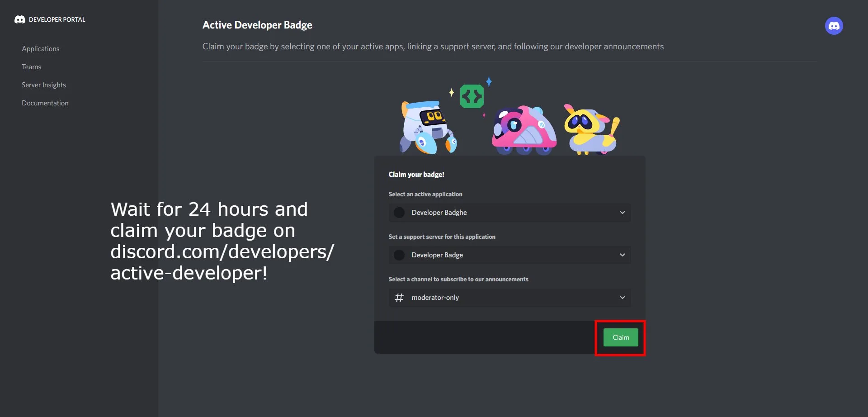Image resolution: width=868 pixels, height=417 pixels.
Task: Open Applications in the sidebar
Action: click(x=41, y=49)
